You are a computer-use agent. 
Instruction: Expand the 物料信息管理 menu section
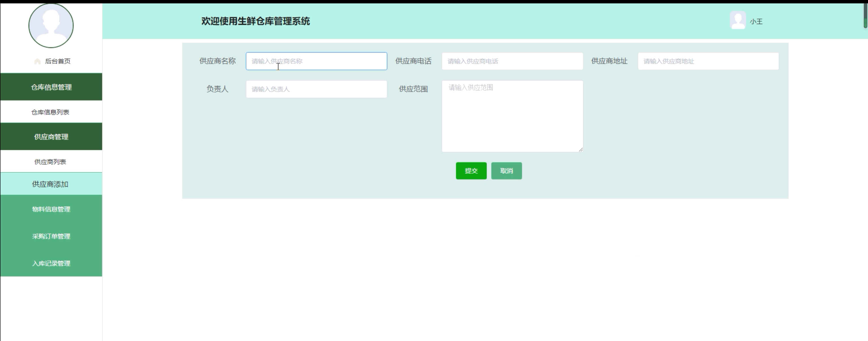click(x=51, y=209)
